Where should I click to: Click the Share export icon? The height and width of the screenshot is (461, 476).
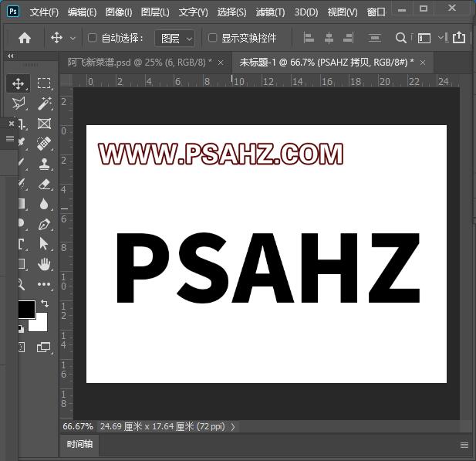coord(459,37)
